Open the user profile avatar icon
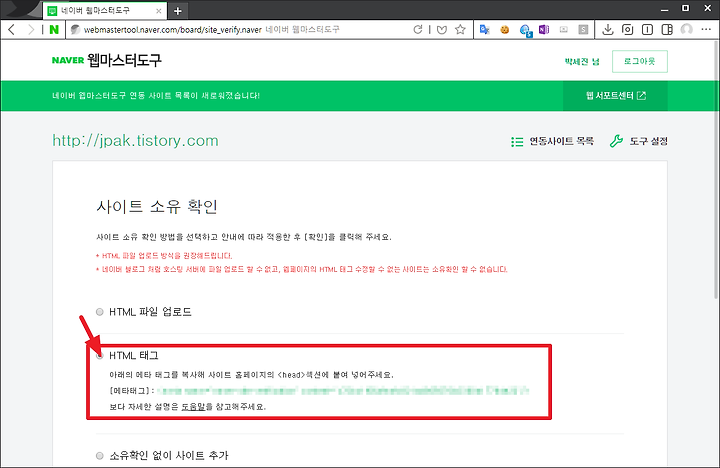 tap(686, 30)
